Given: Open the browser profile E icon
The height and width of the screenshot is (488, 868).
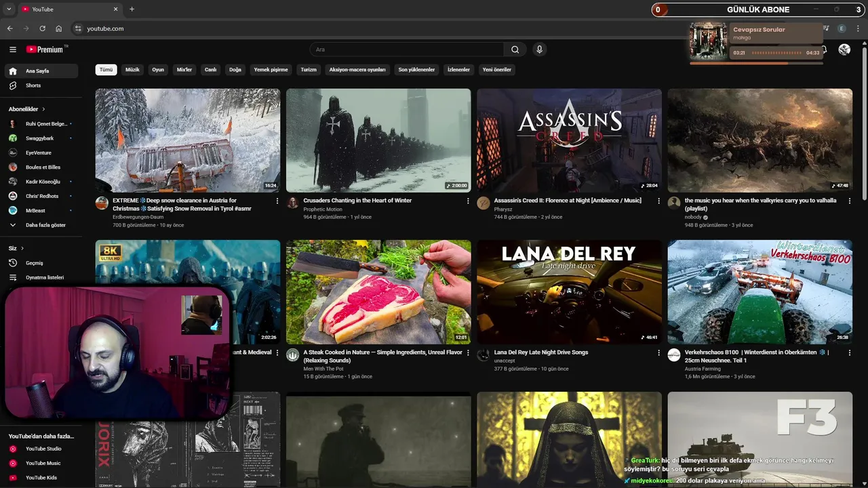Looking at the screenshot, I should tap(842, 28).
